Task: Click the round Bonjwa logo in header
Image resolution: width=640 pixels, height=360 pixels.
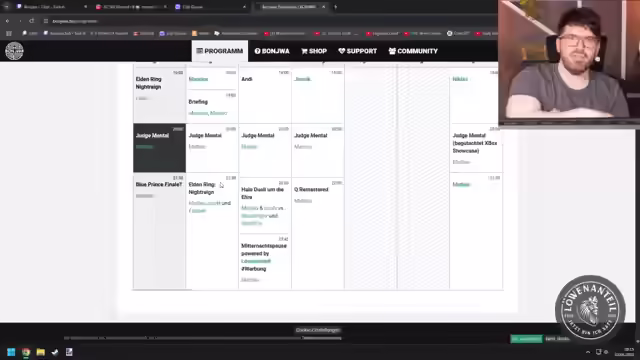Action: pos(14,51)
